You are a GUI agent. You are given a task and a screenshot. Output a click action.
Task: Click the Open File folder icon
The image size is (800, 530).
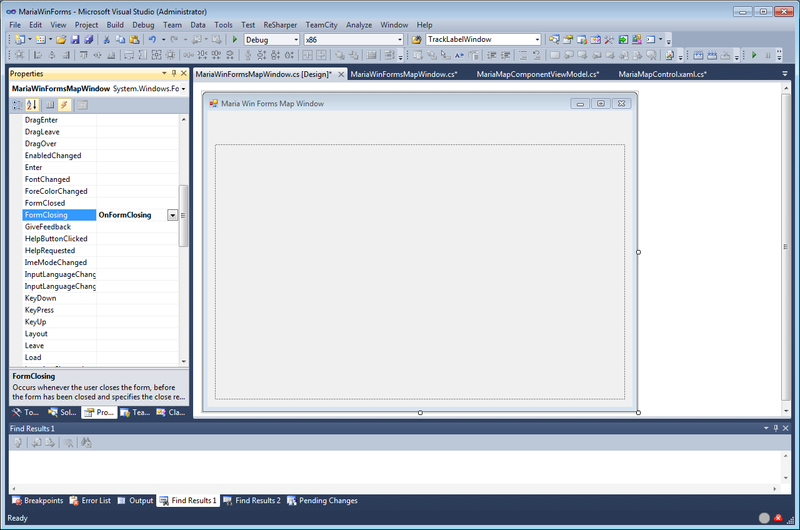coord(61,39)
